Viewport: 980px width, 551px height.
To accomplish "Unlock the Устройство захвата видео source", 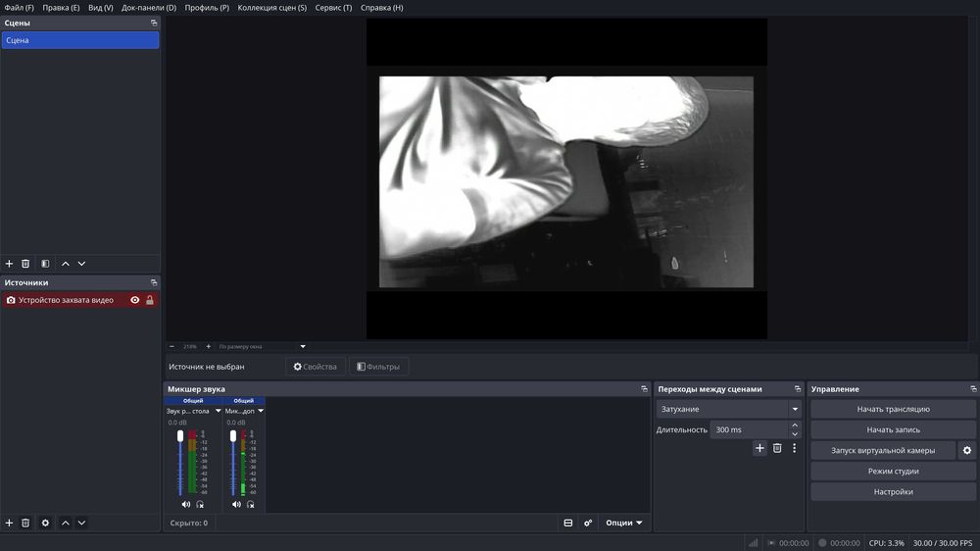I will point(150,300).
